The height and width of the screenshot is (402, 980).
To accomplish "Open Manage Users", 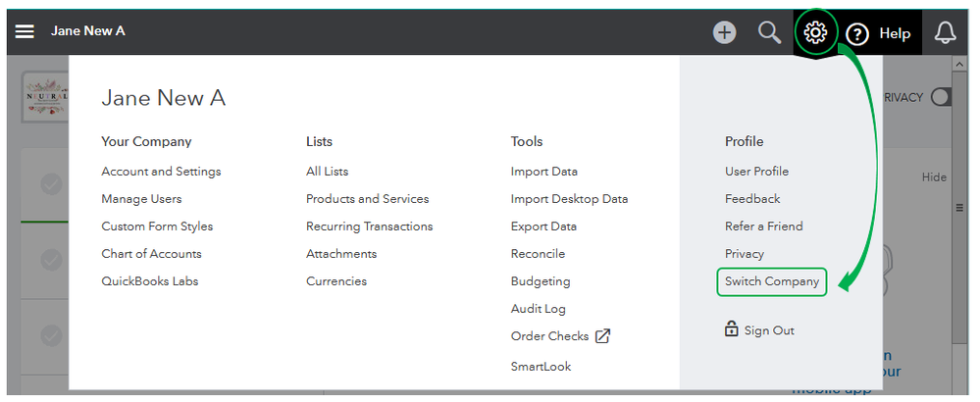I will (141, 199).
